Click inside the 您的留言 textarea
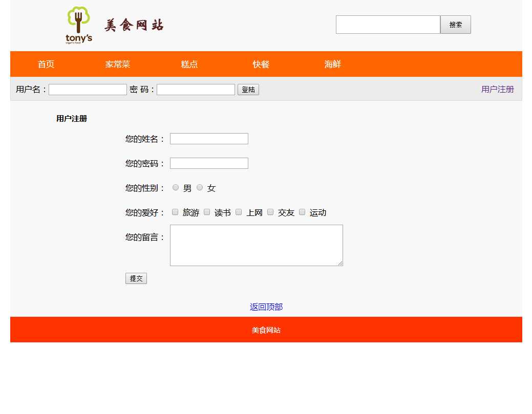The image size is (532, 414). tap(256, 245)
